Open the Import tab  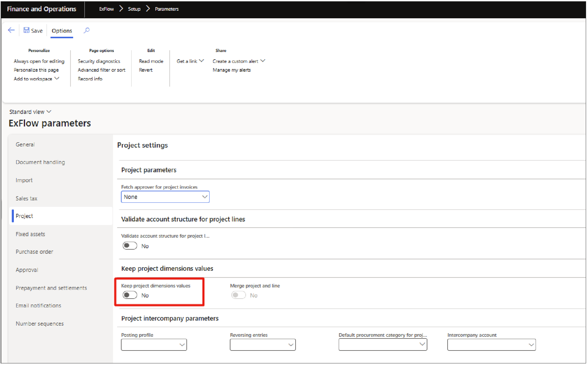(24, 180)
